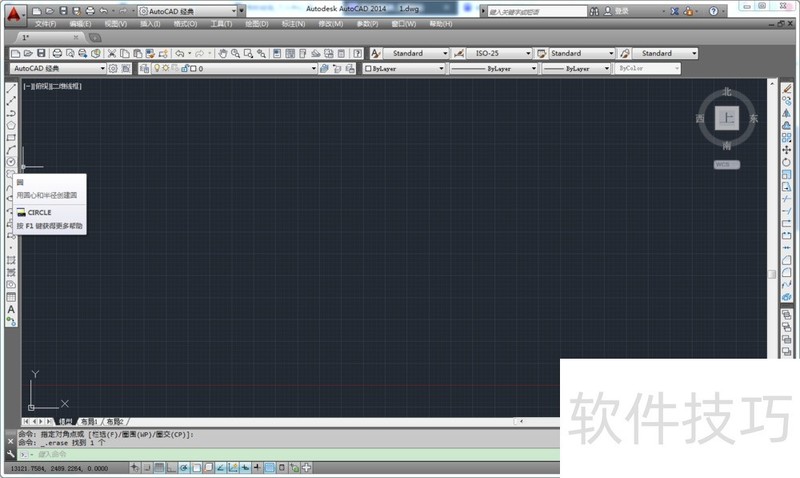The image size is (800, 478).
Task: Select the Move tool in Modify toolbar
Action: (786, 150)
